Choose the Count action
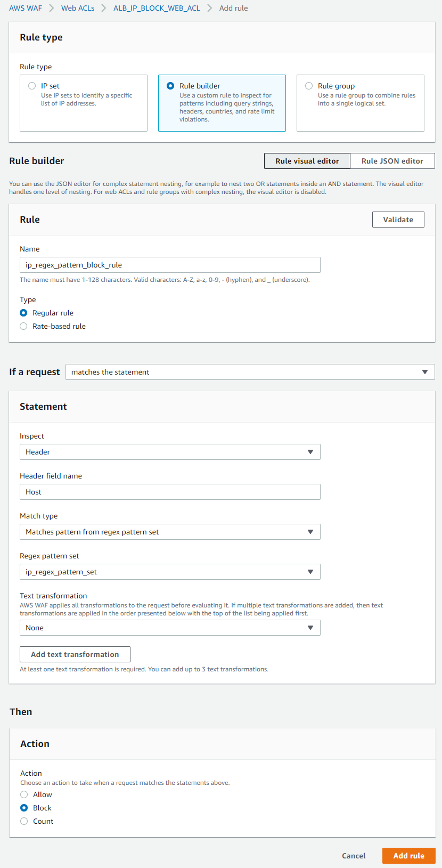Image resolution: width=442 pixels, height=868 pixels. 24,821
